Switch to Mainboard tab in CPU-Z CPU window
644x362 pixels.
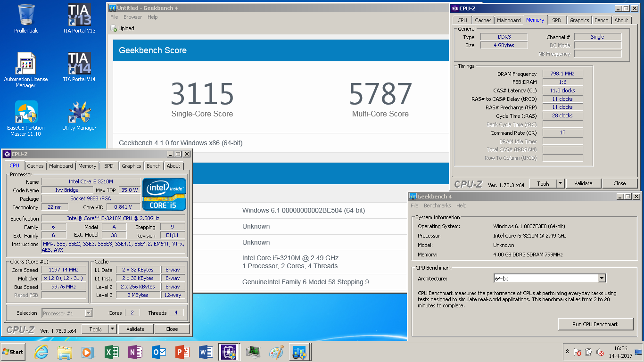61,166
